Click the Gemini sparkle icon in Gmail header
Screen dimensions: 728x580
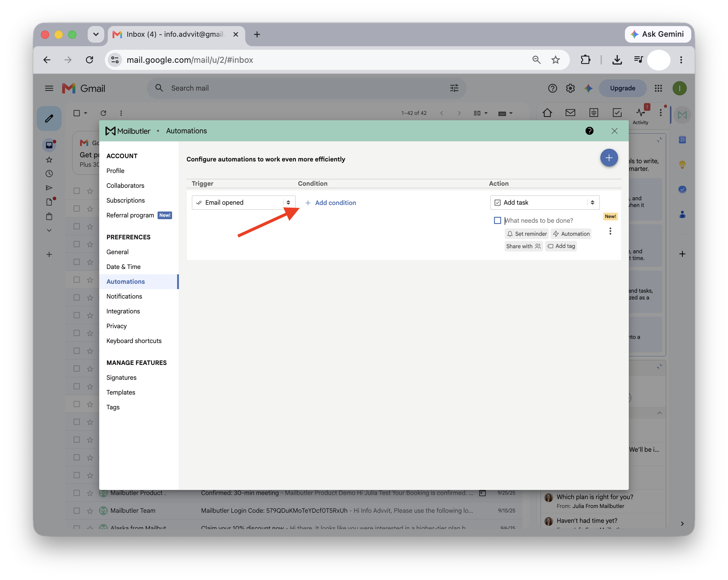(588, 88)
